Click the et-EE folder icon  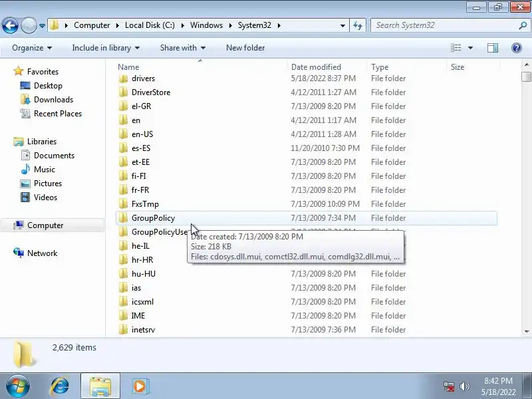124,162
